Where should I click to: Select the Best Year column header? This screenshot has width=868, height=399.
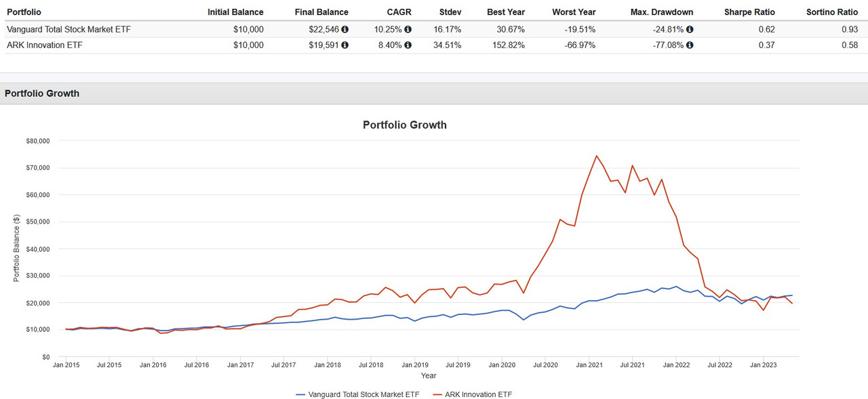506,12
